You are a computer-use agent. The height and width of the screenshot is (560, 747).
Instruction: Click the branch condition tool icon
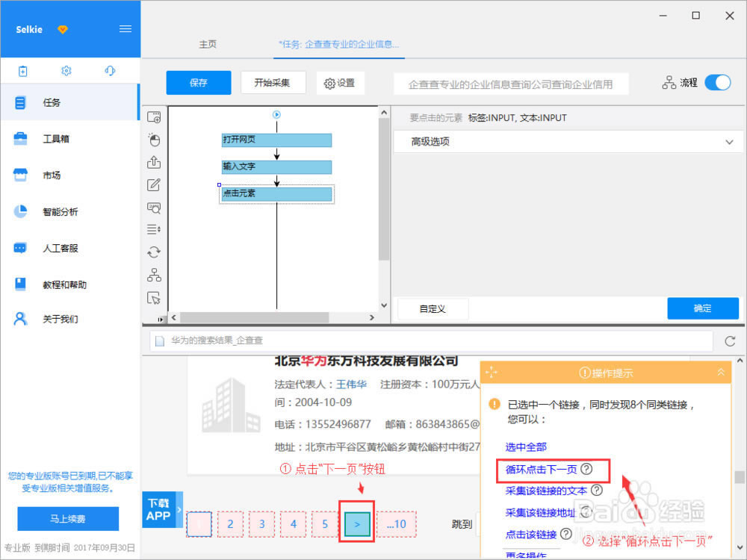point(154,275)
